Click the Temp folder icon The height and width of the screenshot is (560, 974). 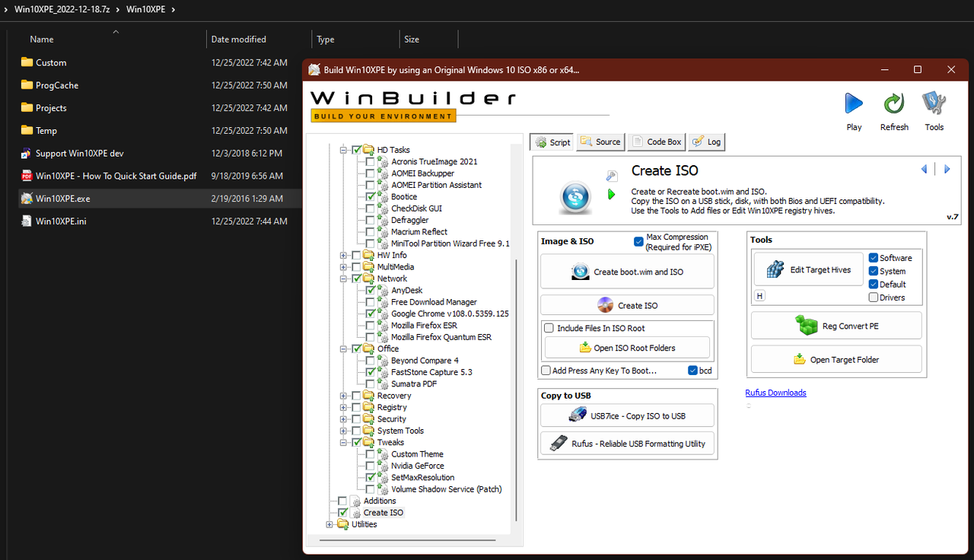coord(27,131)
